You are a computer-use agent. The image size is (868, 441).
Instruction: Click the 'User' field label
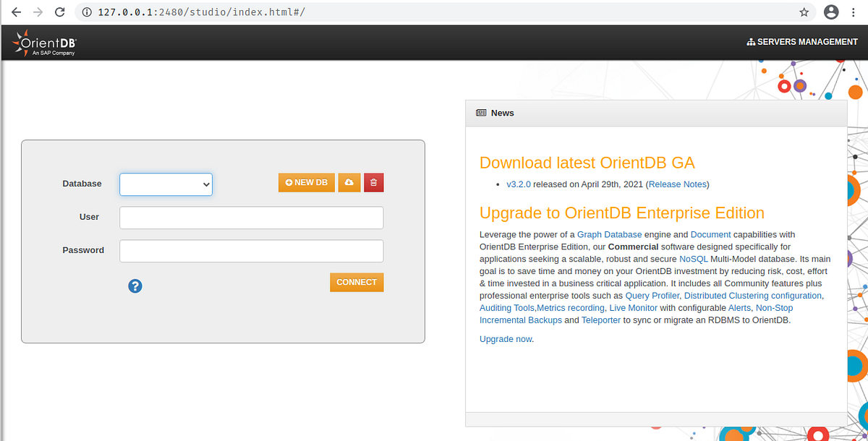tap(90, 217)
